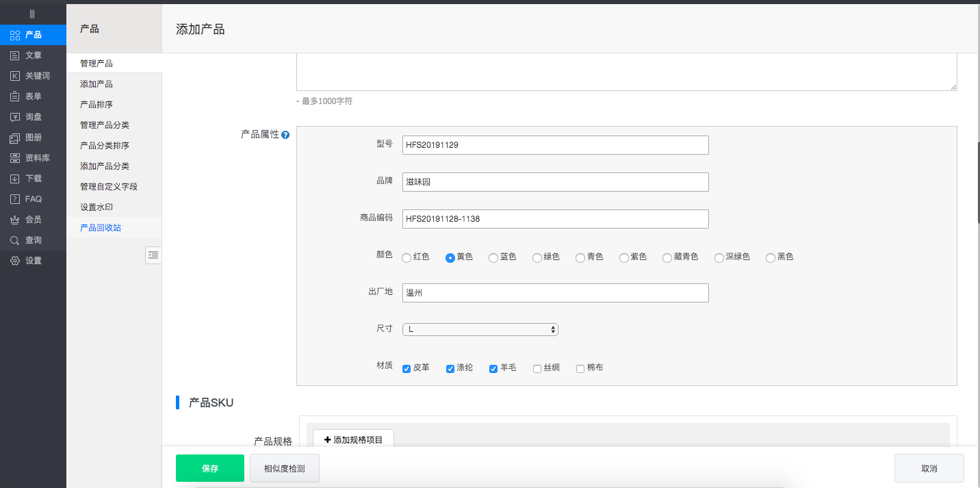The width and height of the screenshot is (980, 488).
Task: Go to 管理产品分类 menu item
Action: click(x=105, y=125)
